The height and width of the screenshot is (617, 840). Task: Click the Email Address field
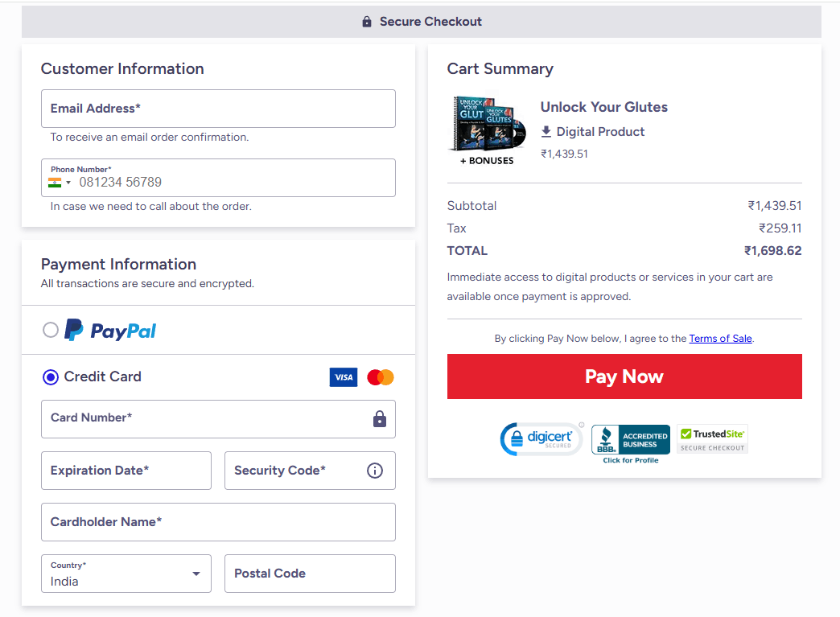tap(218, 109)
